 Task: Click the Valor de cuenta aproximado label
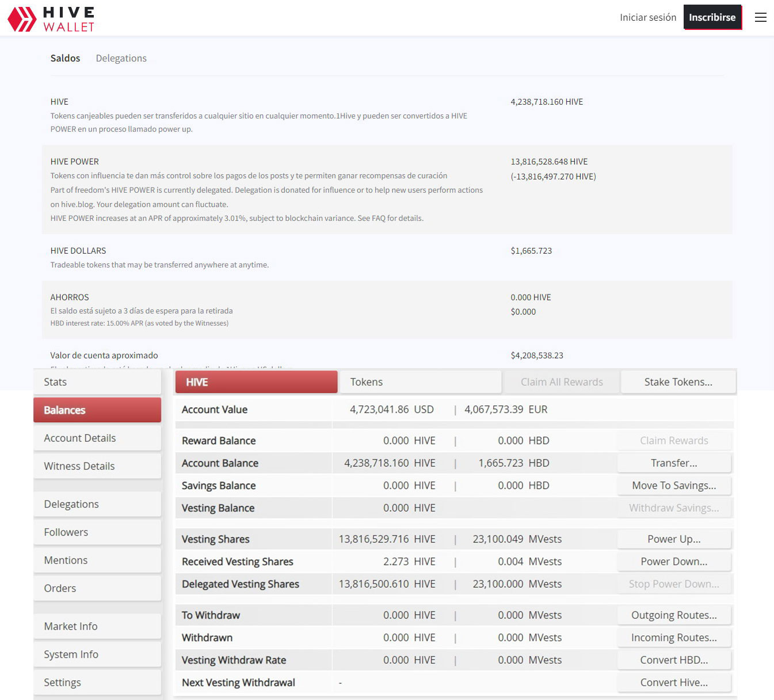(104, 355)
